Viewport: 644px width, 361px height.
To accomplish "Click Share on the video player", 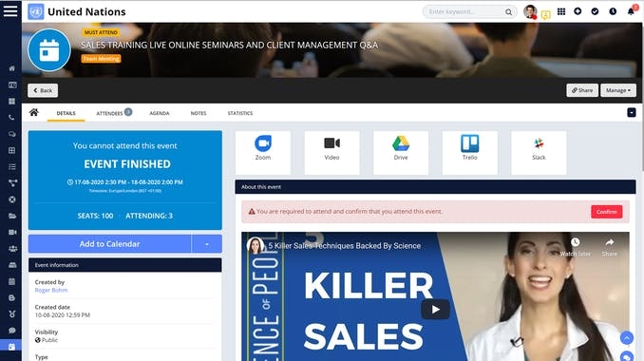I will click(x=610, y=247).
